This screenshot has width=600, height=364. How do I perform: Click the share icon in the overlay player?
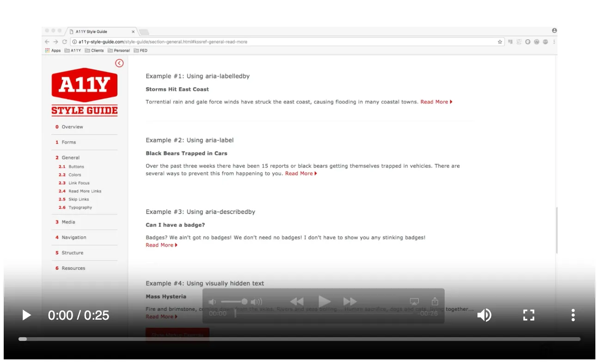click(x=435, y=301)
